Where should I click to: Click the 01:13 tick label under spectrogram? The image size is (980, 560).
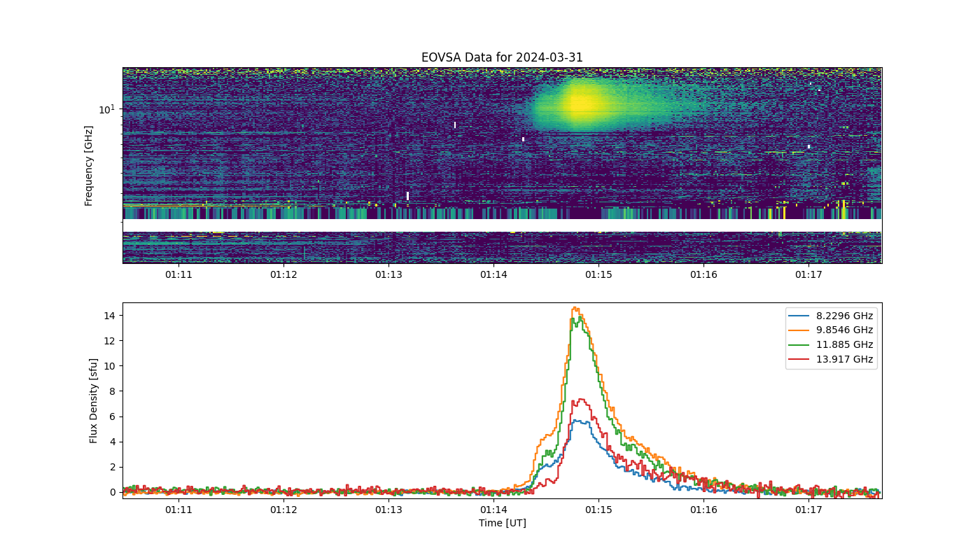[388, 274]
